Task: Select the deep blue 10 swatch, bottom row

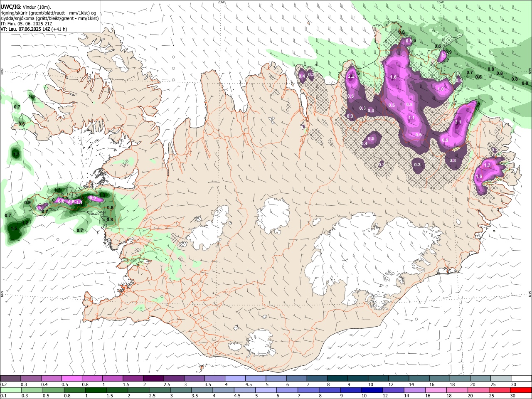Action: point(372,390)
